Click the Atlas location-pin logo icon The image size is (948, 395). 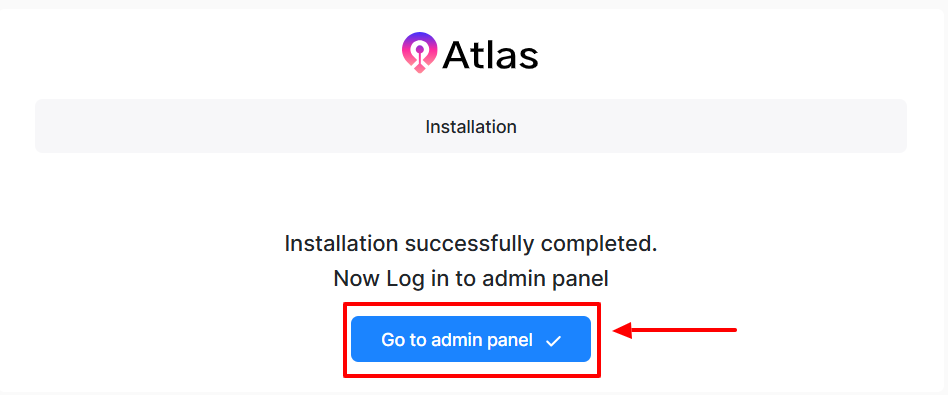click(x=419, y=53)
